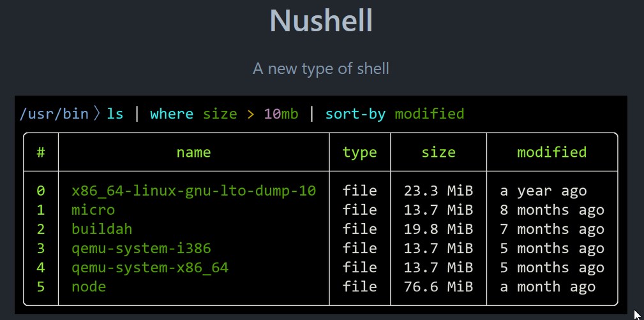The height and width of the screenshot is (320, 644).
Task: Click the 13.7 MiB size for micro
Action: pos(438,210)
